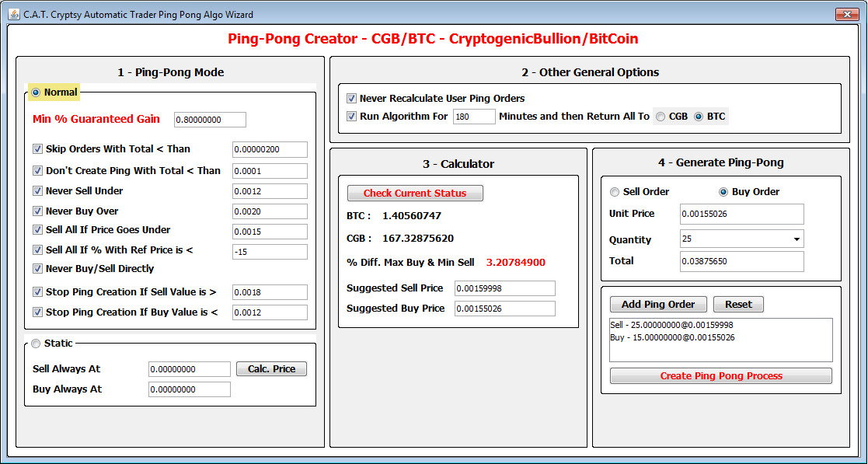Click the Unit Price field
Image resolution: width=868 pixels, height=464 pixels.
click(x=742, y=214)
